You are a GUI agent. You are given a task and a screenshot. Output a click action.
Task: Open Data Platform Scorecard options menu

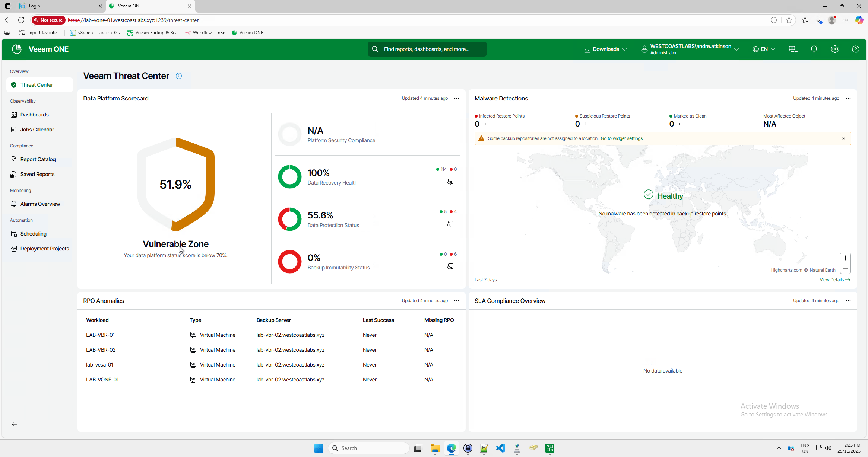coord(457,98)
